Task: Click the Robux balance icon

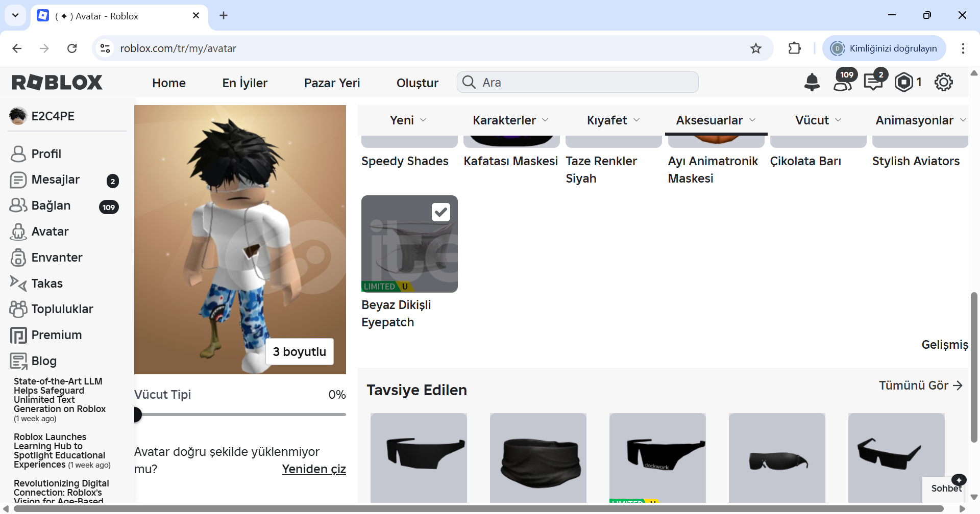Action: pyautogui.click(x=904, y=82)
